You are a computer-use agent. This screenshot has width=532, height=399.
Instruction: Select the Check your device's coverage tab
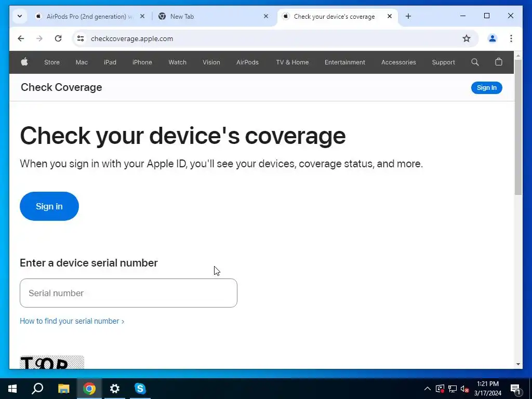[x=334, y=16]
